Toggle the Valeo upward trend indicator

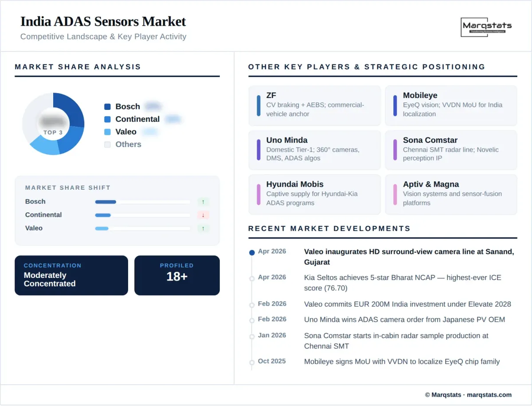(x=203, y=228)
